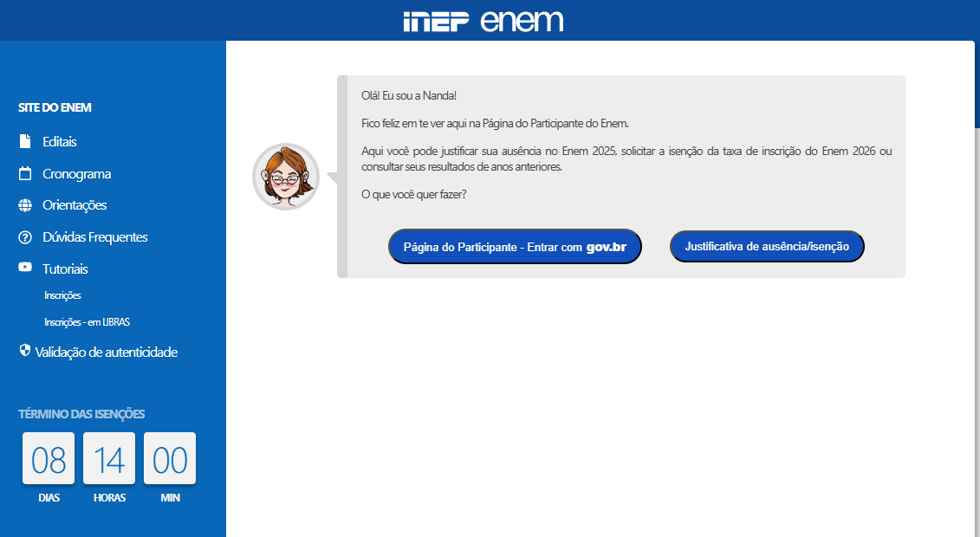Click Nanda's avatar picture
The height and width of the screenshot is (537, 980).
coord(286,177)
